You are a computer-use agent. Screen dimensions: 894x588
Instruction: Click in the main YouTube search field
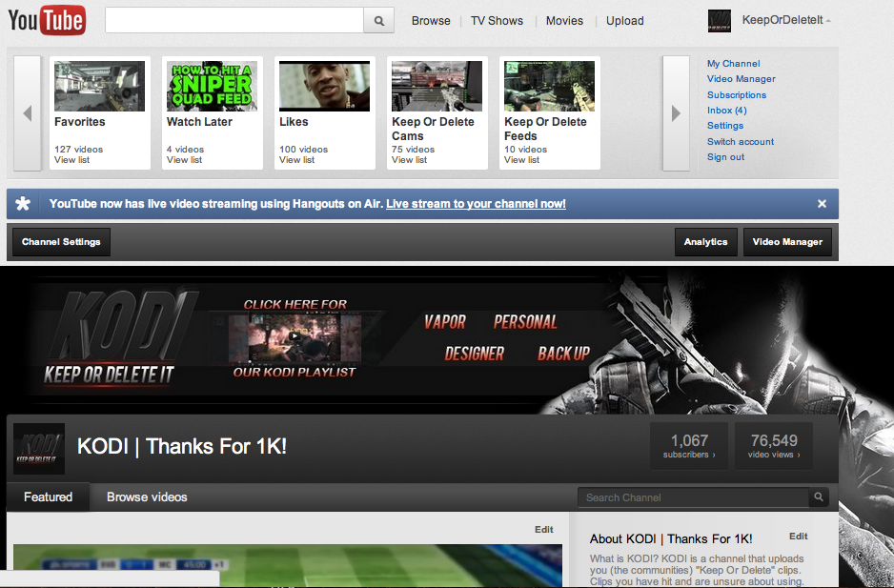coord(234,21)
